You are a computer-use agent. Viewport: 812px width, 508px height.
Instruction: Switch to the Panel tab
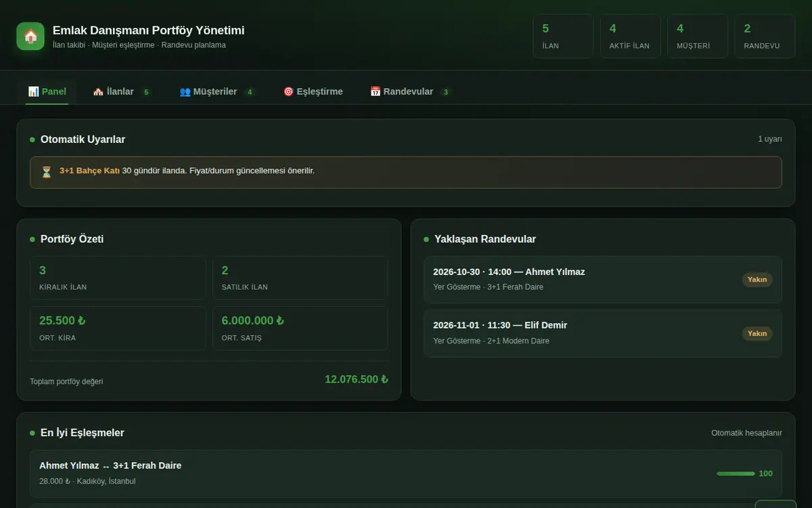[x=47, y=91]
